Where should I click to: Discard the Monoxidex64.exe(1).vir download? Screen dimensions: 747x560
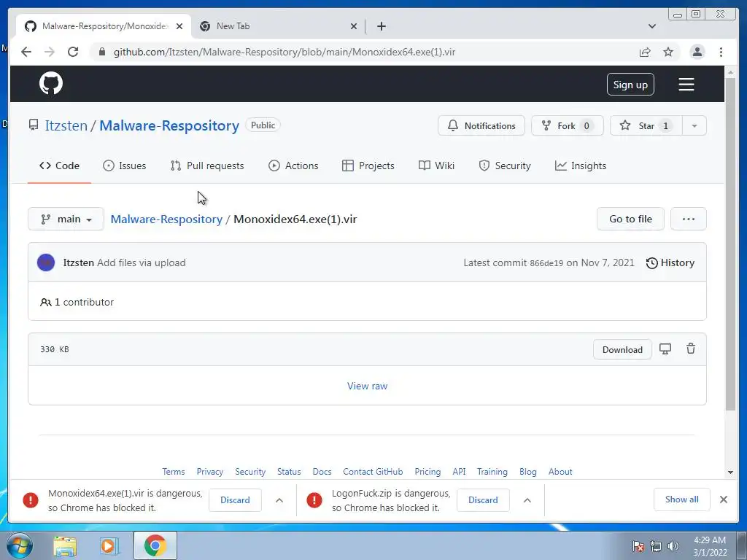(x=235, y=500)
